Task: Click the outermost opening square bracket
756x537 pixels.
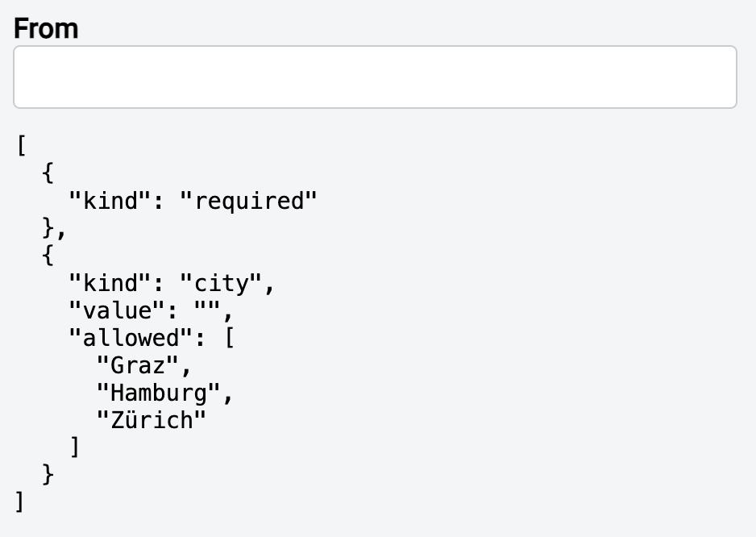Action: [x=21, y=145]
